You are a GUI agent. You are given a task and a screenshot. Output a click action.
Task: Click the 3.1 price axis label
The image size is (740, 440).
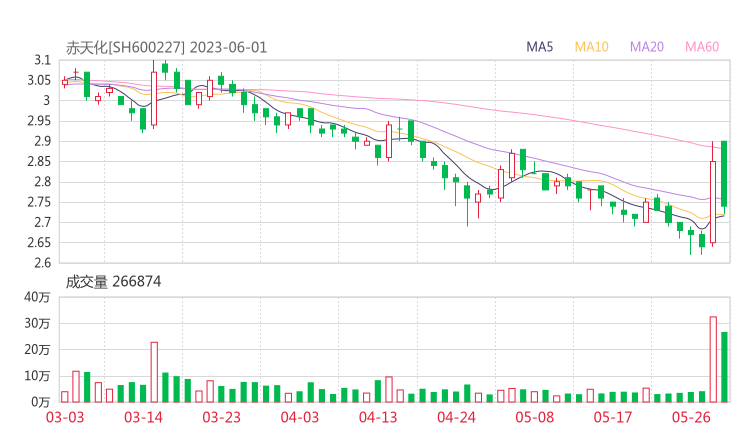[42, 60]
